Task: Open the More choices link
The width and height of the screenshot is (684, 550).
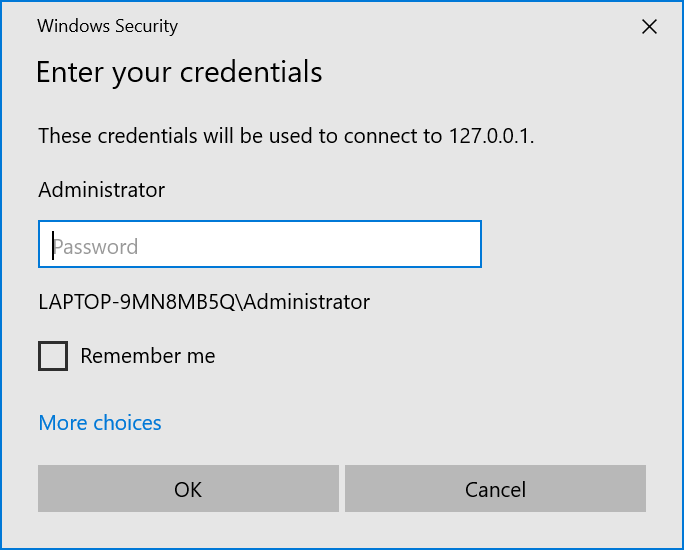Action: (100, 423)
